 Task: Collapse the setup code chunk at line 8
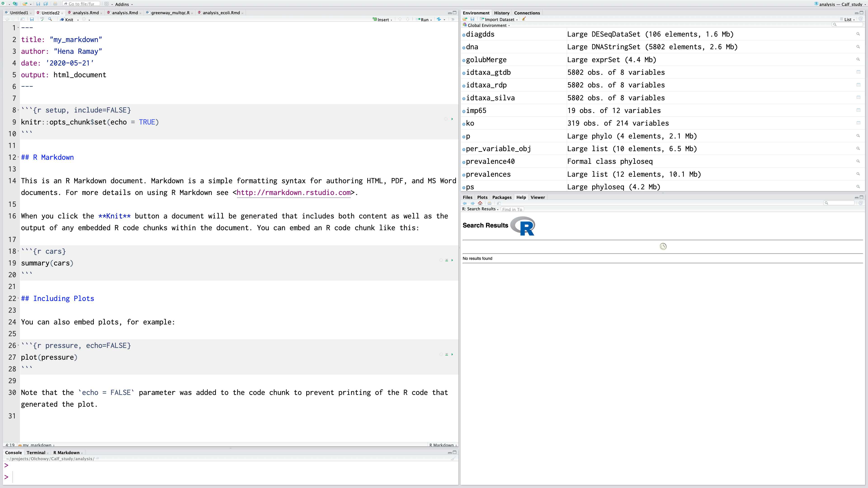pyautogui.click(x=18, y=110)
